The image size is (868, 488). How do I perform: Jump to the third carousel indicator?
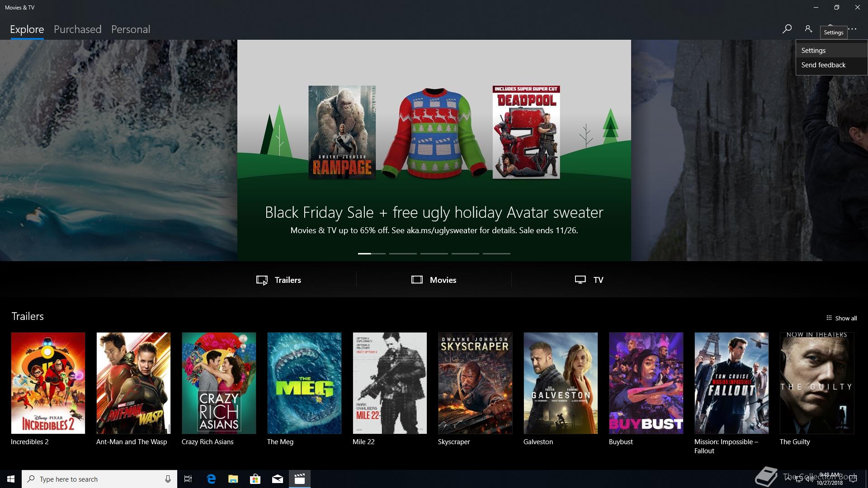click(x=434, y=253)
